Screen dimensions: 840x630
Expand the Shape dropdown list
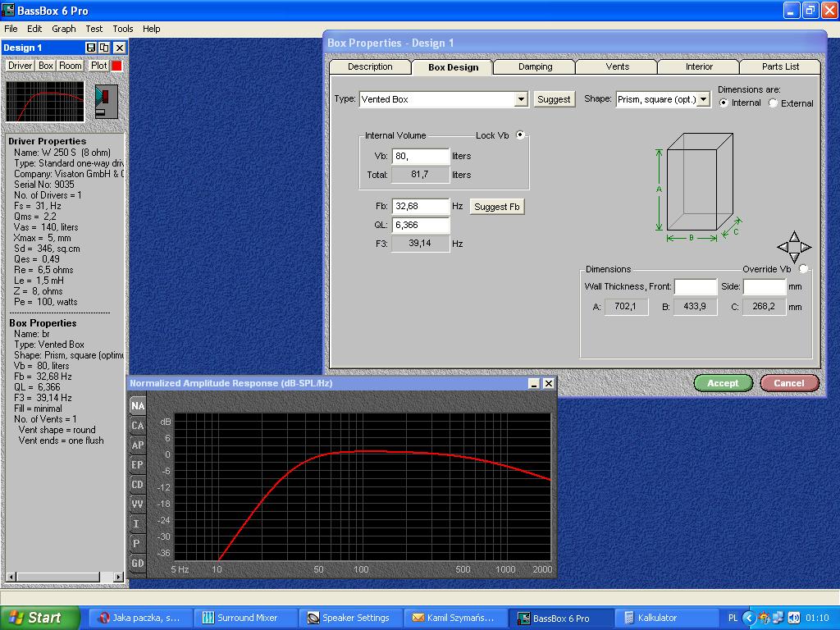(703, 99)
